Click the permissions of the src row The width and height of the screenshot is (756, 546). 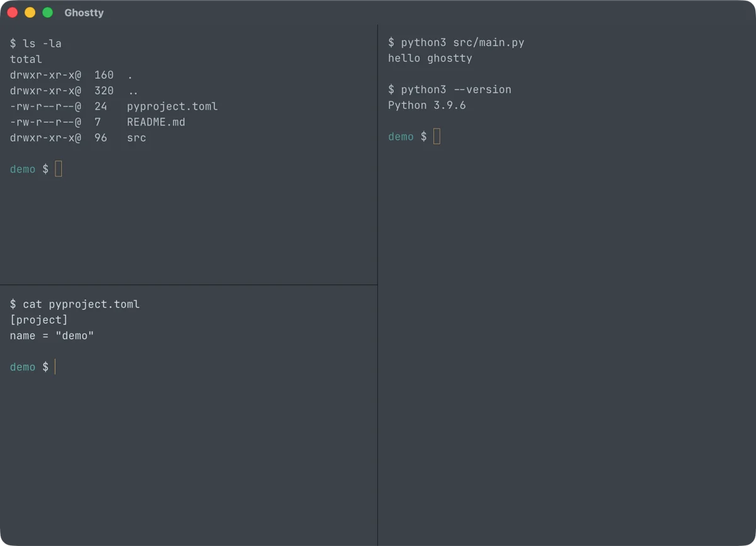point(45,138)
